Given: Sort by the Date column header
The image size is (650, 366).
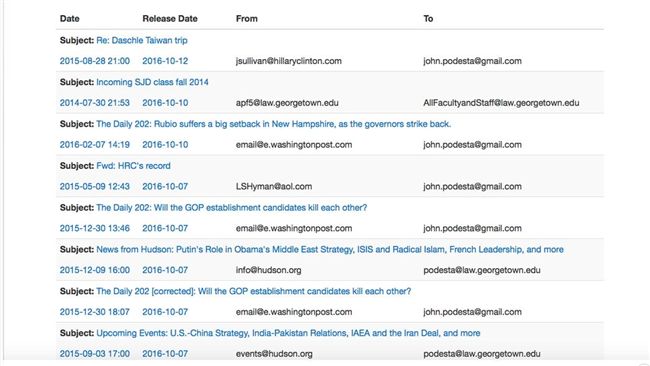Looking at the screenshot, I should (70, 19).
